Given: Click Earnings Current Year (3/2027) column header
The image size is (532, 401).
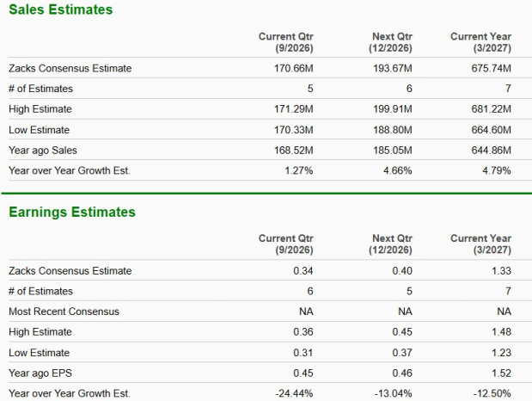Looking at the screenshot, I should 480,244.
